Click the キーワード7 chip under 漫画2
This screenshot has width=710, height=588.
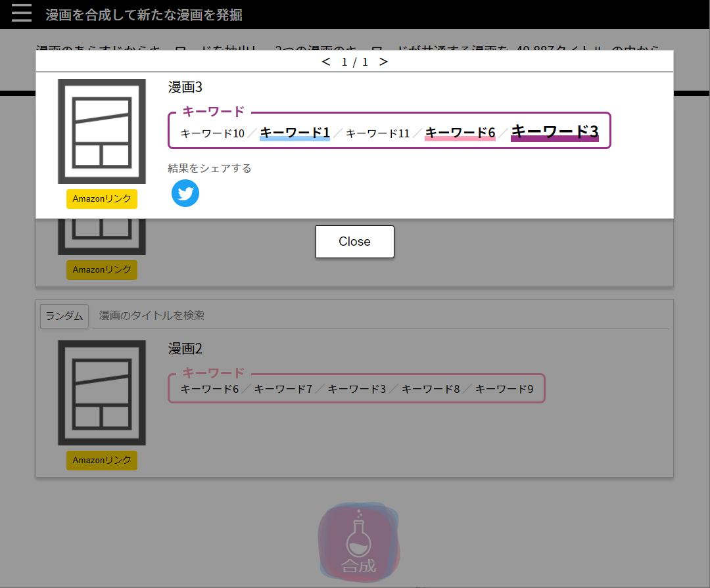coord(283,388)
